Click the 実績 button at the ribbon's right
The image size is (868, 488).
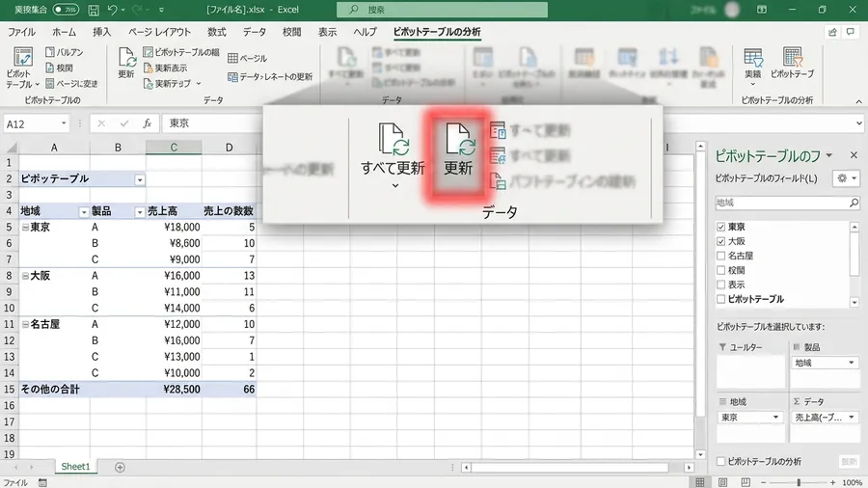point(753,67)
